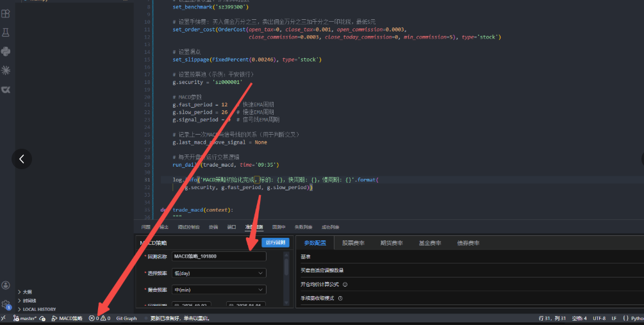Go to previous image with left arrow
This screenshot has width=644, height=325.
pos(22,159)
